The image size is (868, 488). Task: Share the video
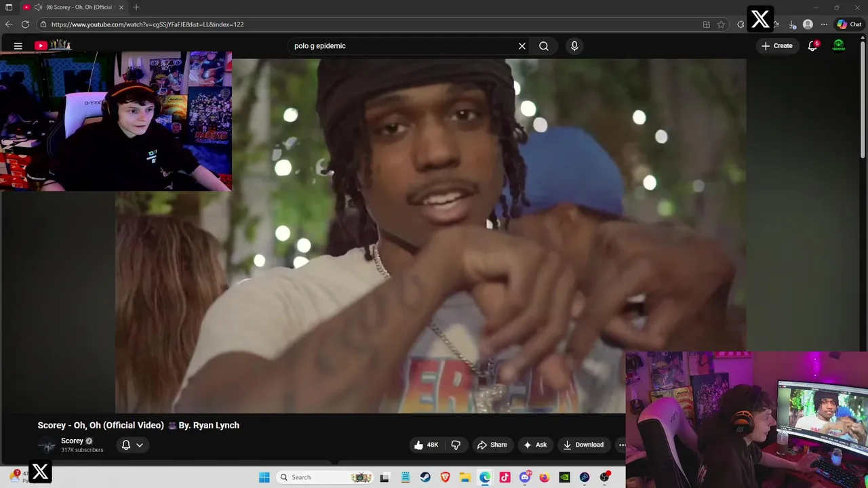(492, 445)
